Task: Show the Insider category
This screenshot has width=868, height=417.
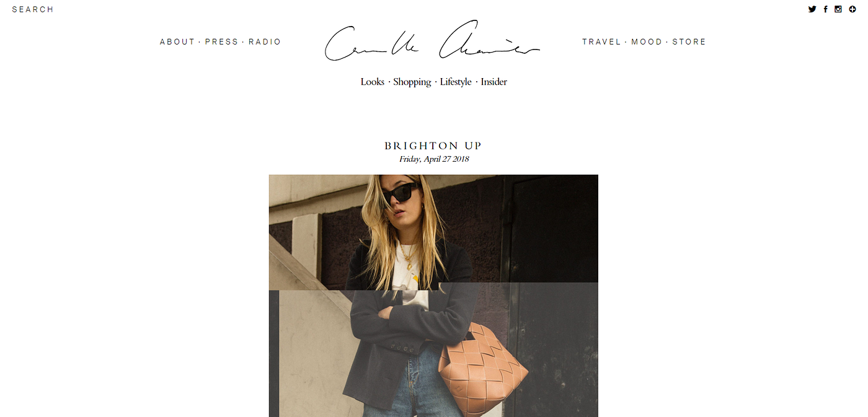Action: (494, 82)
